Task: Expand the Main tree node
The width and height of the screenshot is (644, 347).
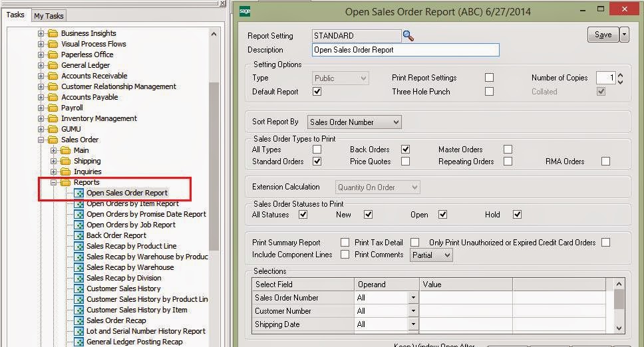Action: [53, 150]
